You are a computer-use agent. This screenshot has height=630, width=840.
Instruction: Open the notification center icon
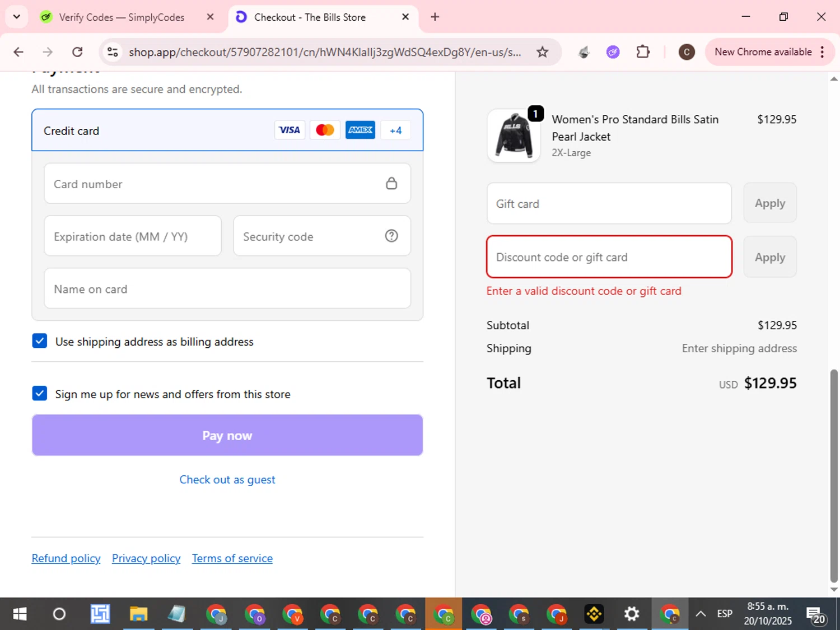816,615
